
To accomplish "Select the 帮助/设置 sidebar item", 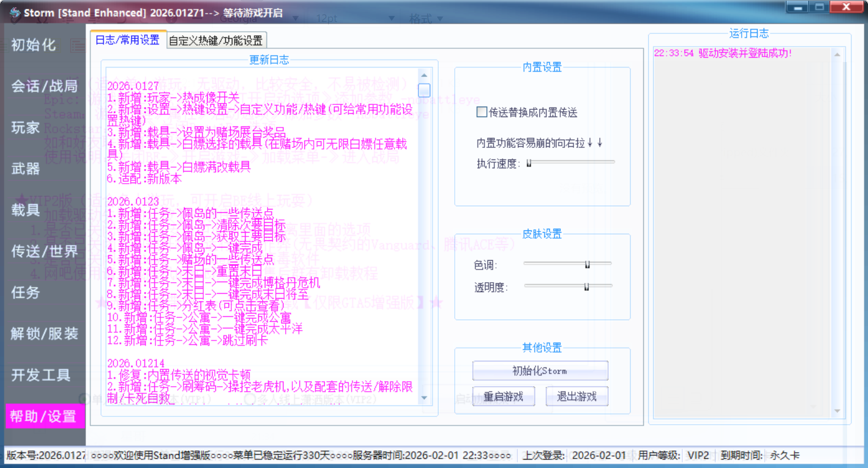I will click(x=43, y=416).
